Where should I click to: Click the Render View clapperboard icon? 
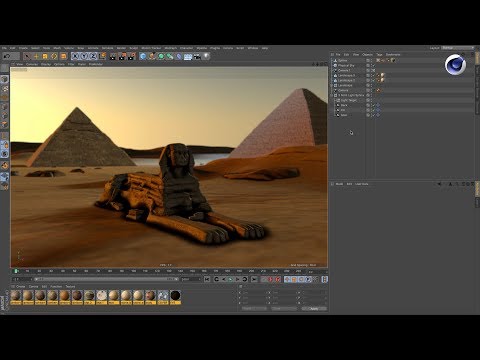coord(113,56)
